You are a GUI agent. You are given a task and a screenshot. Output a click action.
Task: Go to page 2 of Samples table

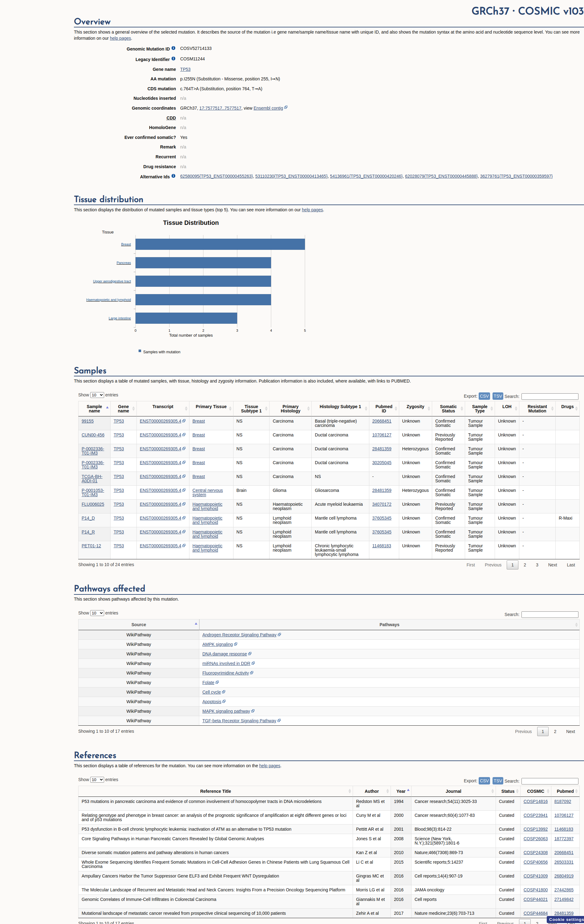[525, 565]
